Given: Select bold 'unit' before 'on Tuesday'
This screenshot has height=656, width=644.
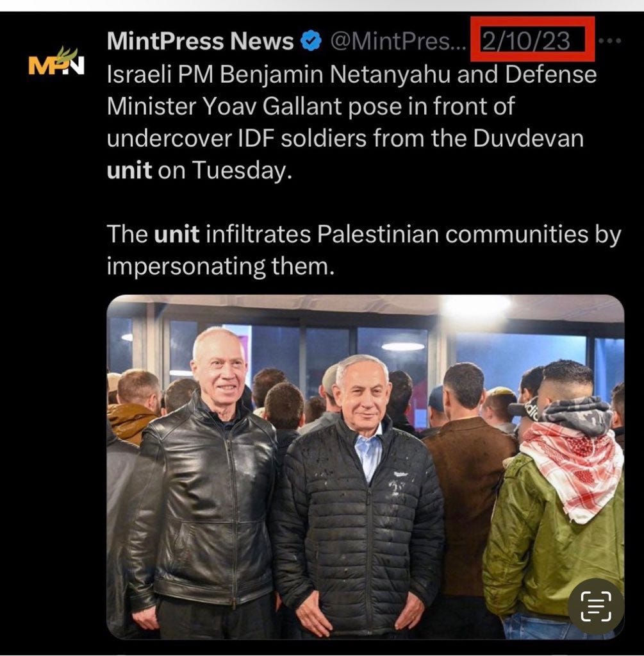Looking at the screenshot, I should click(129, 170).
